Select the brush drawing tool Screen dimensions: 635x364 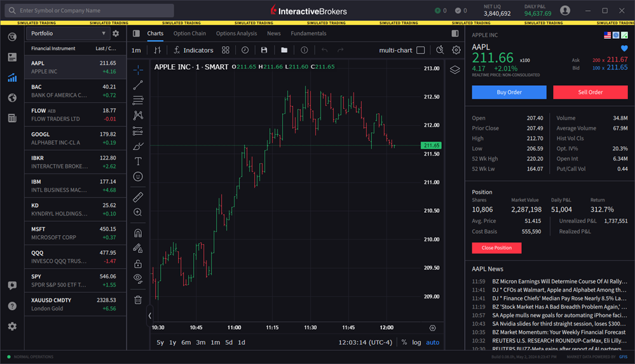coord(138,146)
